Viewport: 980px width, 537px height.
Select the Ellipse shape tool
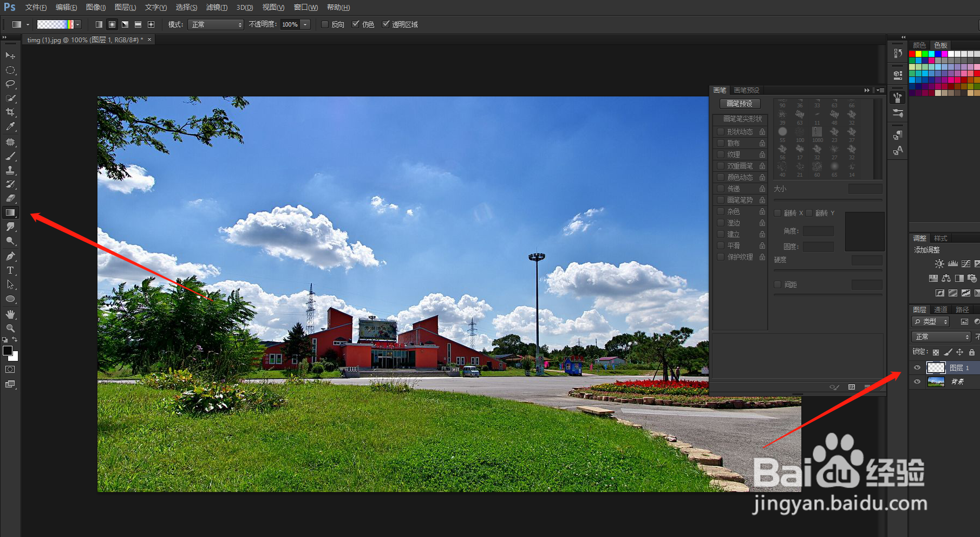10,299
